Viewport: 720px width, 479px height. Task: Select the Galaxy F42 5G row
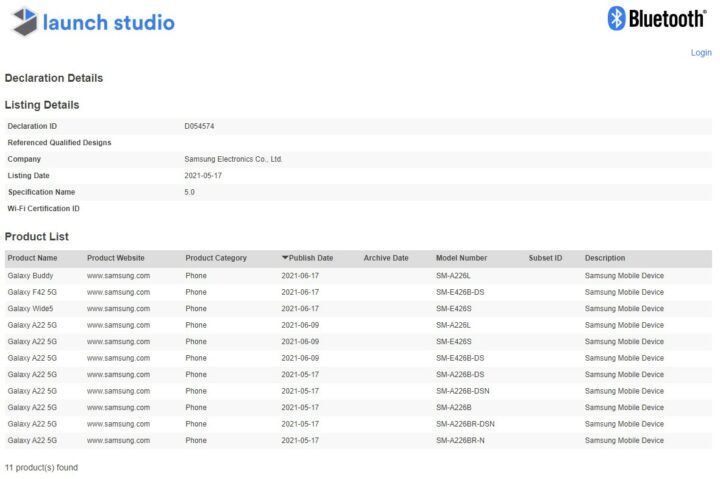coord(32,292)
